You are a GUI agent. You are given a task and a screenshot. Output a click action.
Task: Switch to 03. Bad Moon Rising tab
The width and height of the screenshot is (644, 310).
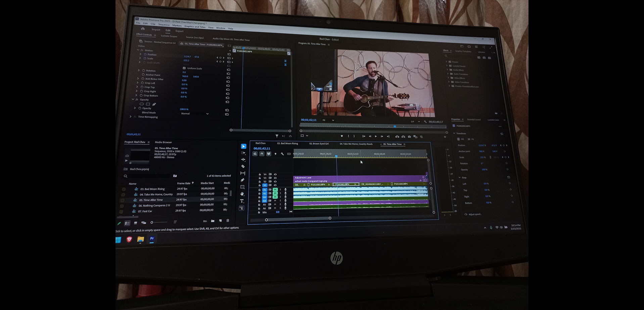(x=287, y=143)
